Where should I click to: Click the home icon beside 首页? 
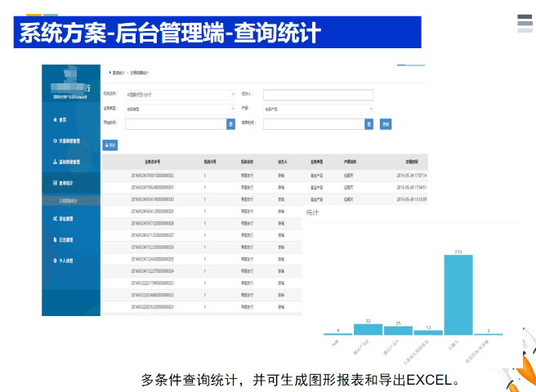(x=55, y=119)
